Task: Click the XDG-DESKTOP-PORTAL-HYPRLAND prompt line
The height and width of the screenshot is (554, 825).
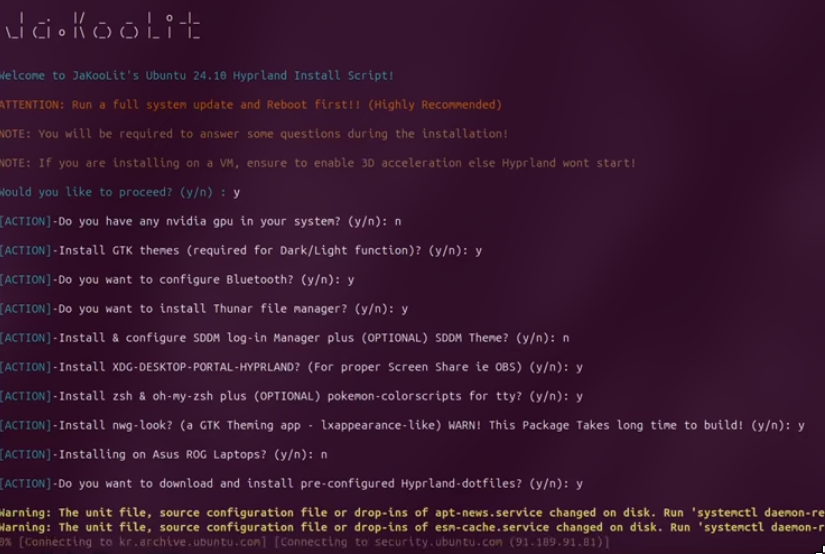Action: (291, 367)
